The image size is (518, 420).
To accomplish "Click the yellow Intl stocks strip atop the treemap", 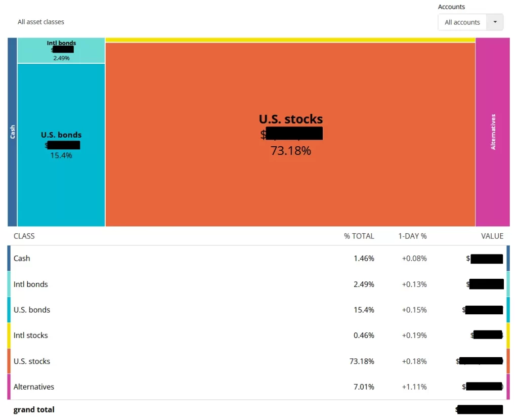I will point(290,39).
